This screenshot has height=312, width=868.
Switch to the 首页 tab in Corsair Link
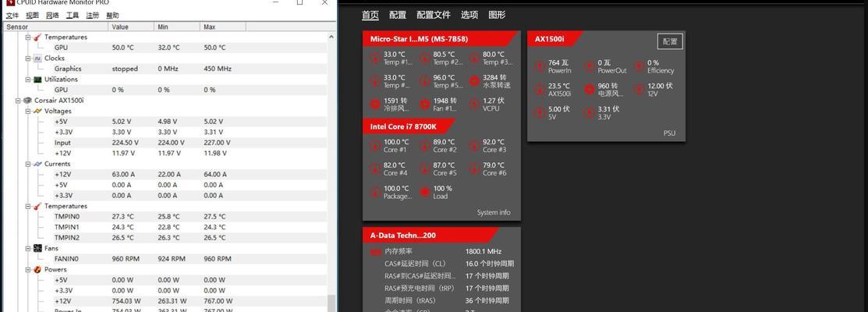[x=370, y=15]
